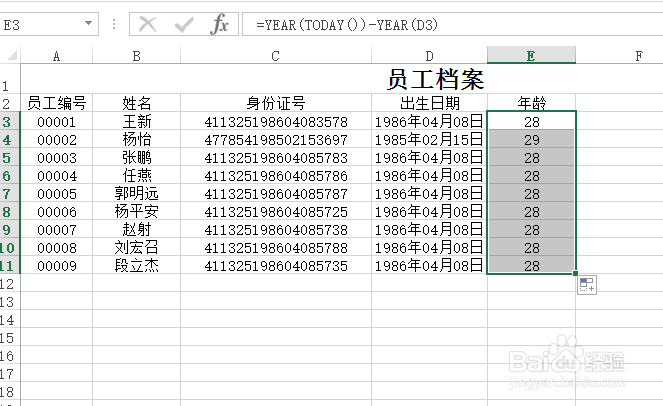Select cell with employee number 00001
The width and height of the screenshot is (663, 406).
[57, 122]
